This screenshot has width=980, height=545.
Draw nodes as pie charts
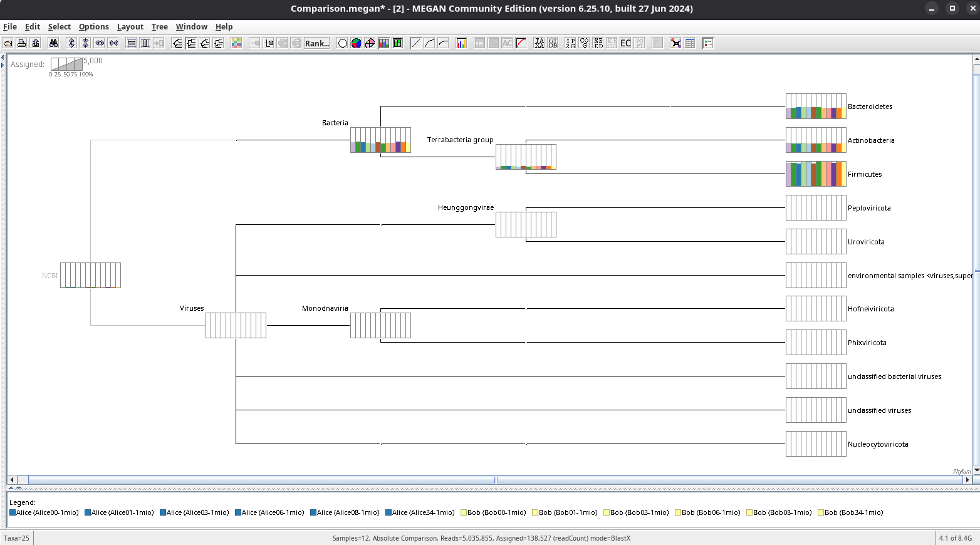[x=356, y=43]
